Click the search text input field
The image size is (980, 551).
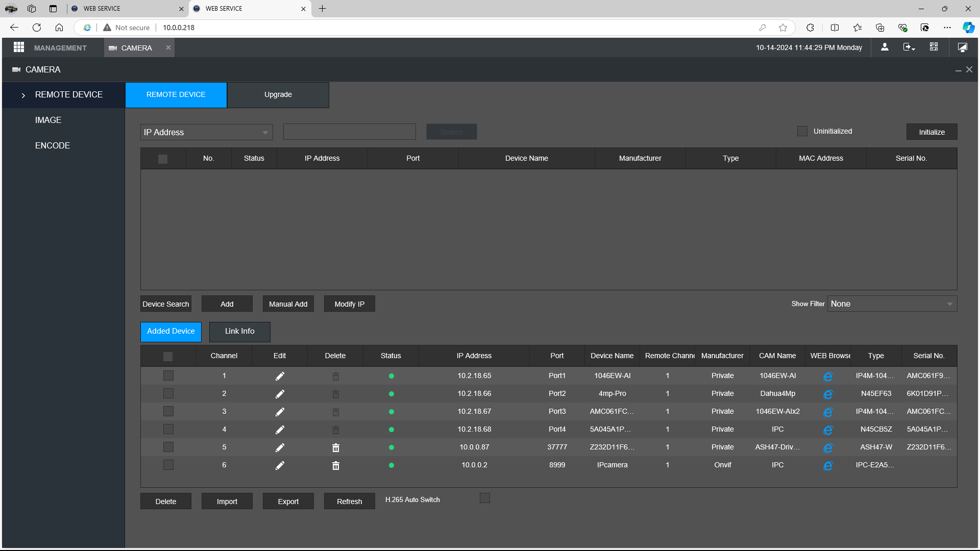(350, 132)
